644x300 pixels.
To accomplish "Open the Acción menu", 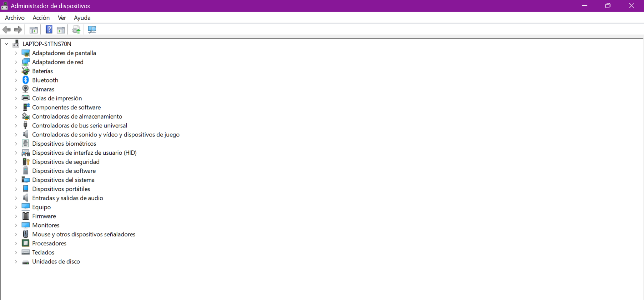I will (x=41, y=18).
